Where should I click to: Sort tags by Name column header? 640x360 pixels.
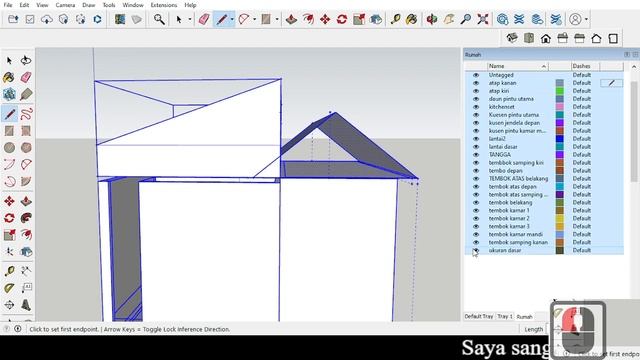tap(517, 66)
